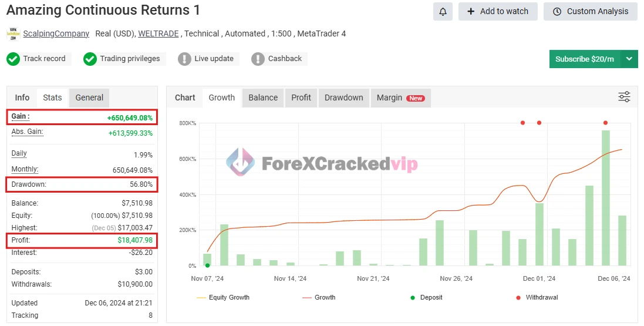
Task: Select the Drawdown chart tab
Action: (x=343, y=98)
